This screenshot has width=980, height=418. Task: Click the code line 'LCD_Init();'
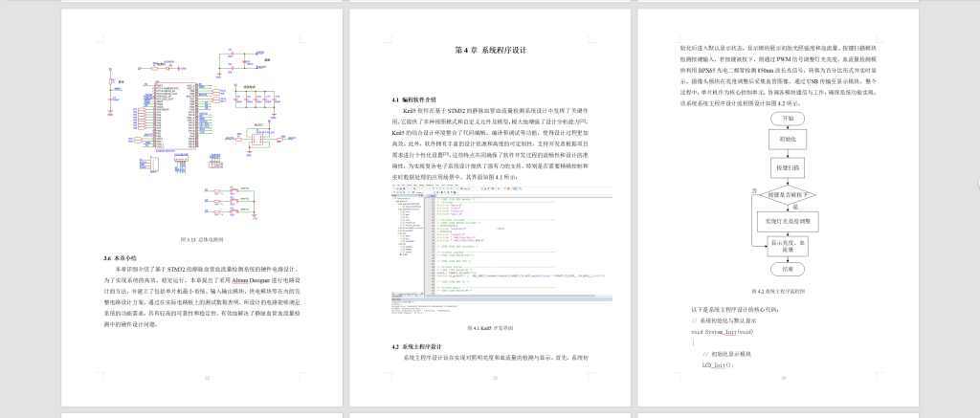click(x=717, y=364)
